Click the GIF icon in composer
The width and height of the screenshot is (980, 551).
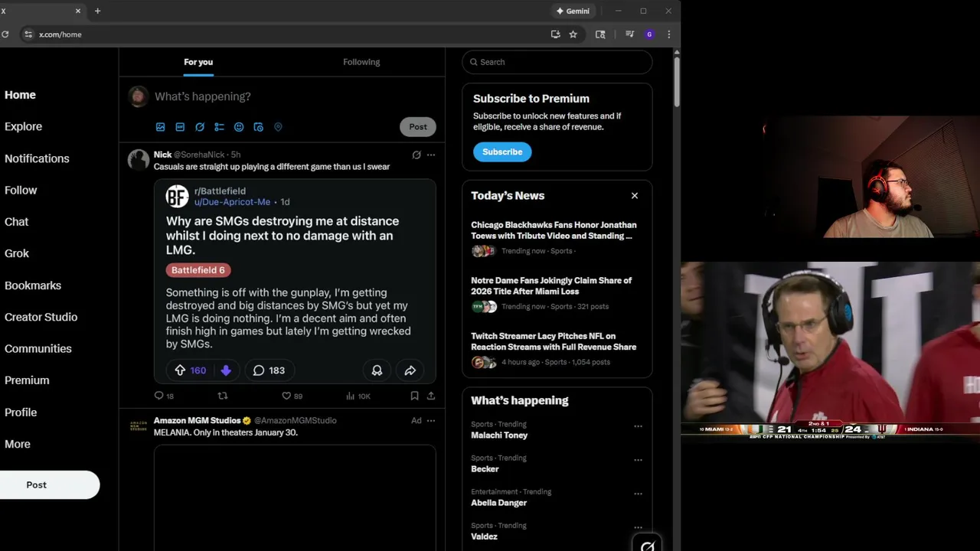click(180, 127)
